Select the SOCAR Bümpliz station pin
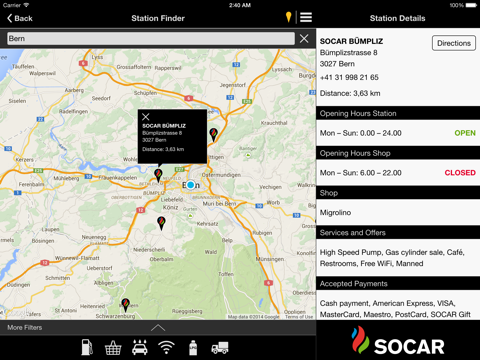This screenshot has height=360, width=480. tap(158, 175)
